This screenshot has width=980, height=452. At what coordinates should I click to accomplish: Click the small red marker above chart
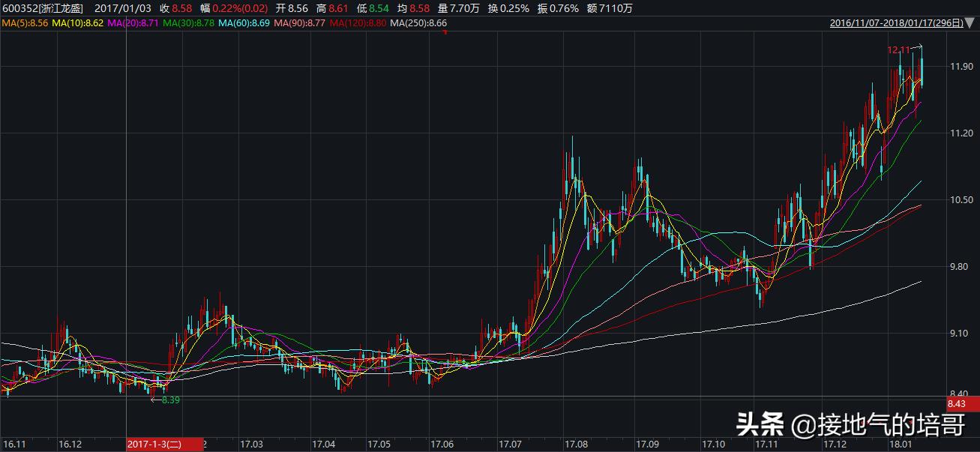tap(445, 32)
